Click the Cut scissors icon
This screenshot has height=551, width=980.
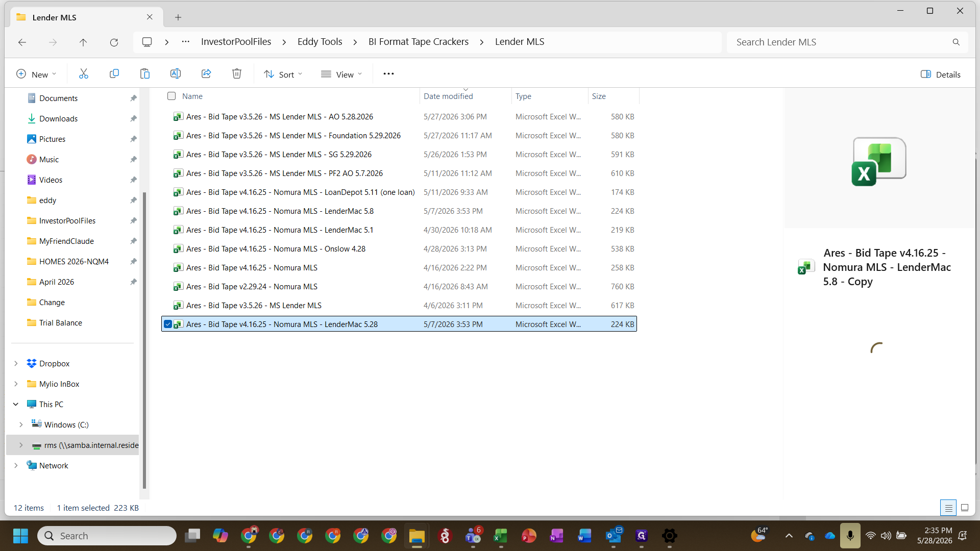(x=84, y=74)
